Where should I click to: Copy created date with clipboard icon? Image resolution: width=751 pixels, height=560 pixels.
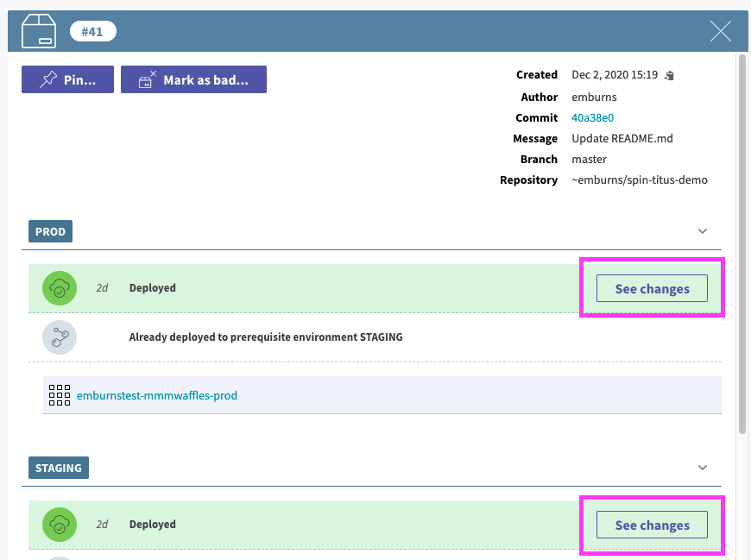point(669,75)
